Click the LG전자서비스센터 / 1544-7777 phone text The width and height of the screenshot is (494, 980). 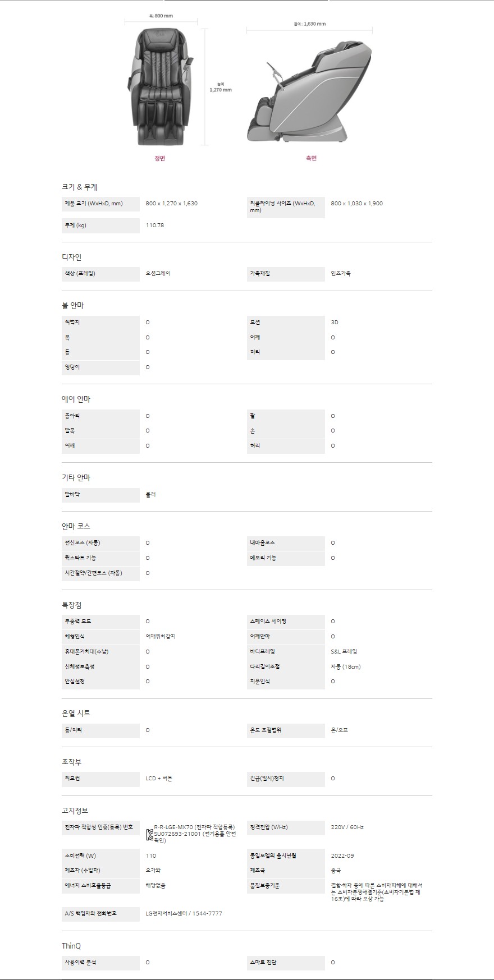point(184,914)
